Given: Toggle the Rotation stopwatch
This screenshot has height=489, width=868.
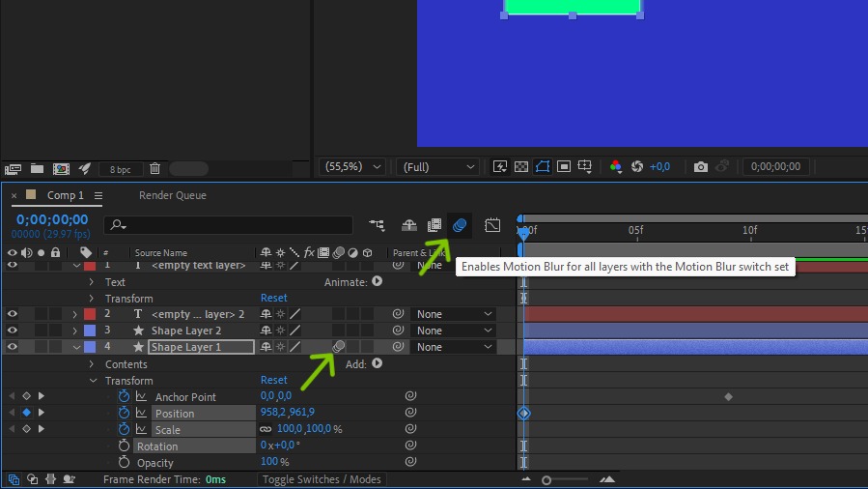Looking at the screenshot, I should (x=124, y=446).
